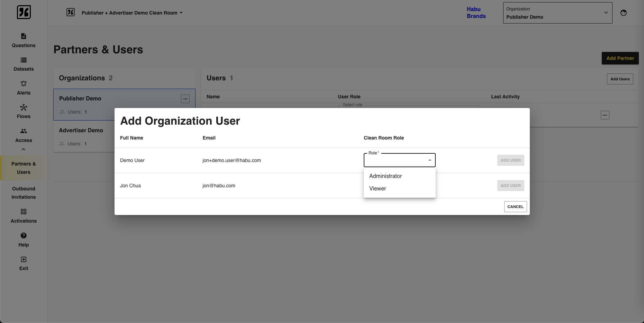
Task: Open Publisher Demo organization options menu
Action: 185,99
